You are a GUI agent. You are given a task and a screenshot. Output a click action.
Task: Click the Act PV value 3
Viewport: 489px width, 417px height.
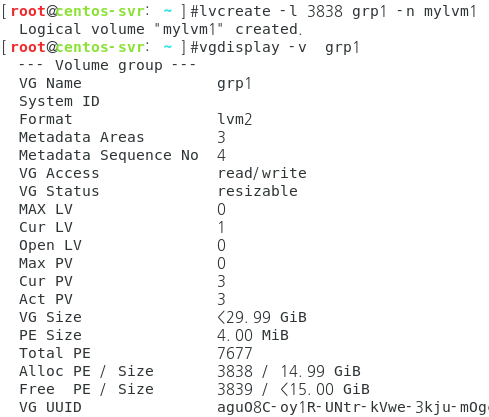(221, 299)
